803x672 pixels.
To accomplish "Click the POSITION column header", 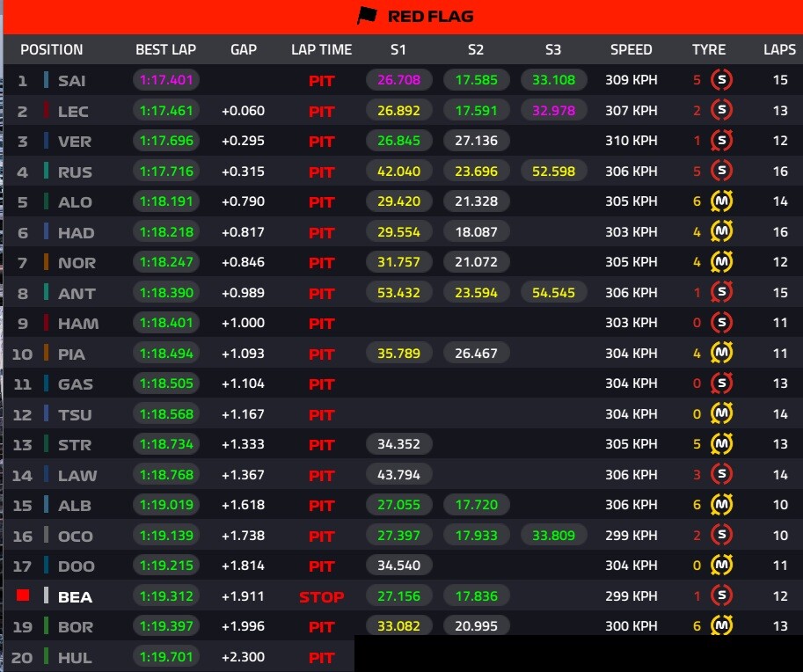I will pyautogui.click(x=51, y=49).
